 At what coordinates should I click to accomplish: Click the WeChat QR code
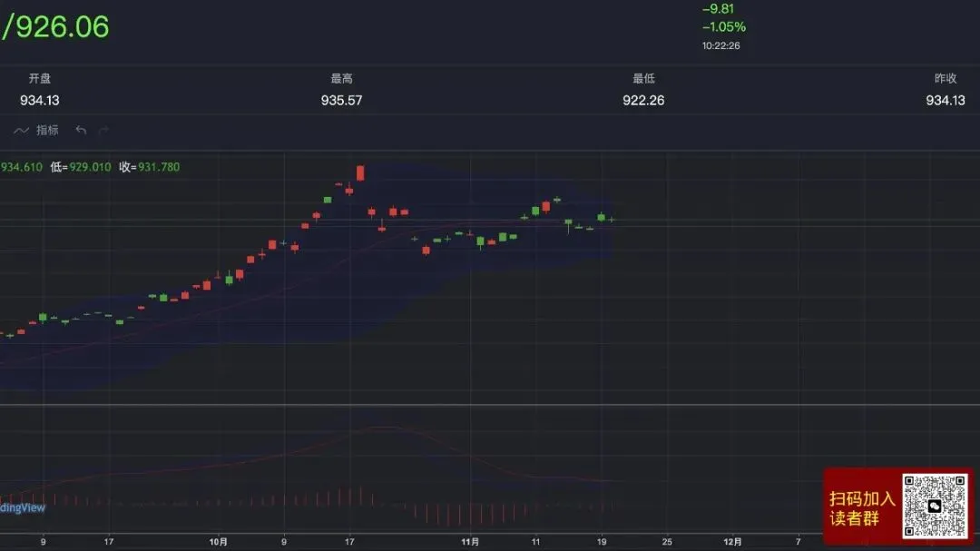pos(935,506)
